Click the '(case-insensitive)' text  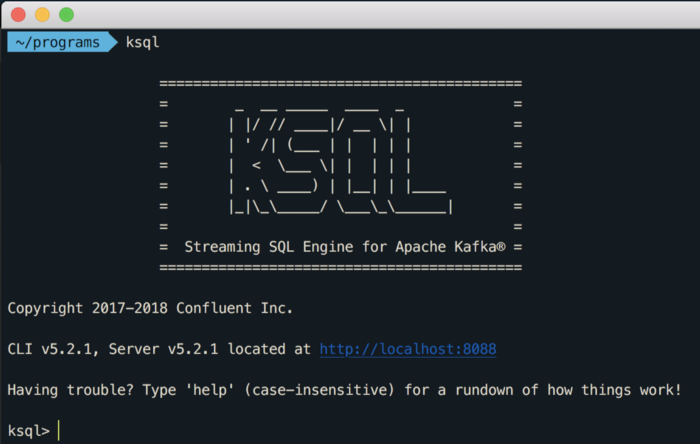tap(319, 390)
